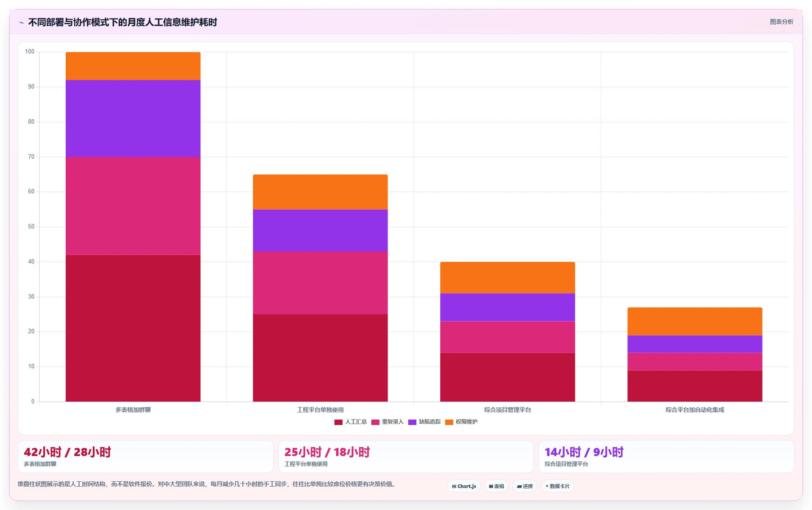
Task: Click the 工程平台单独使用 caption in the second stat card
Action: pos(306,464)
